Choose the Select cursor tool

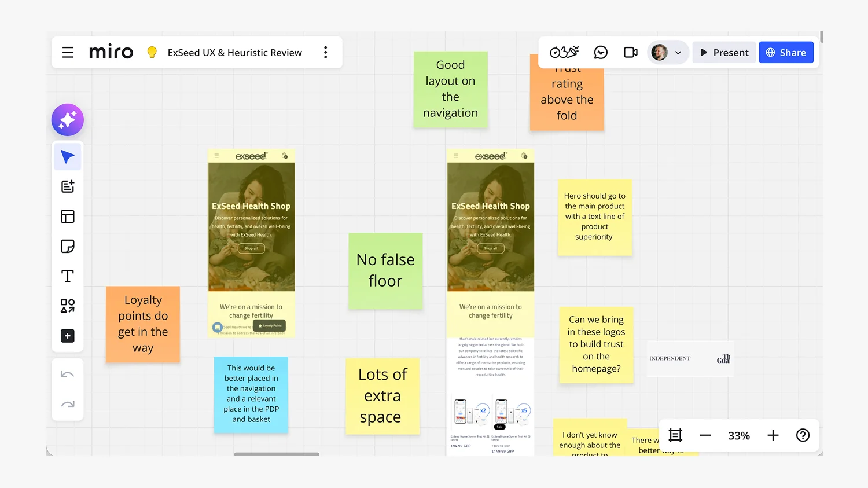pyautogui.click(x=68, y=157)
